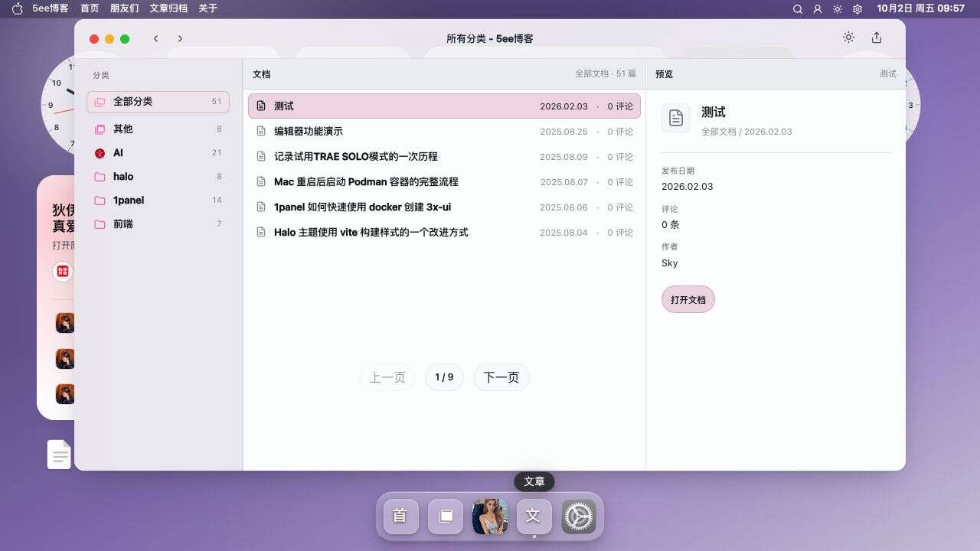
Task: Click document icon beside 编辑器功能演示
Action: 261,132
